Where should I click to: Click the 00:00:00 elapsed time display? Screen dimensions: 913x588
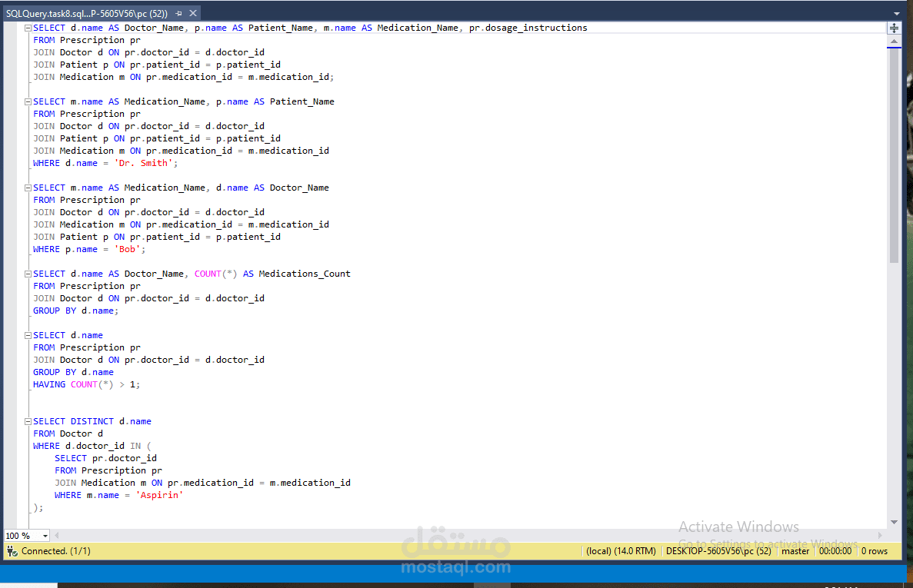[x=835, y=551]
